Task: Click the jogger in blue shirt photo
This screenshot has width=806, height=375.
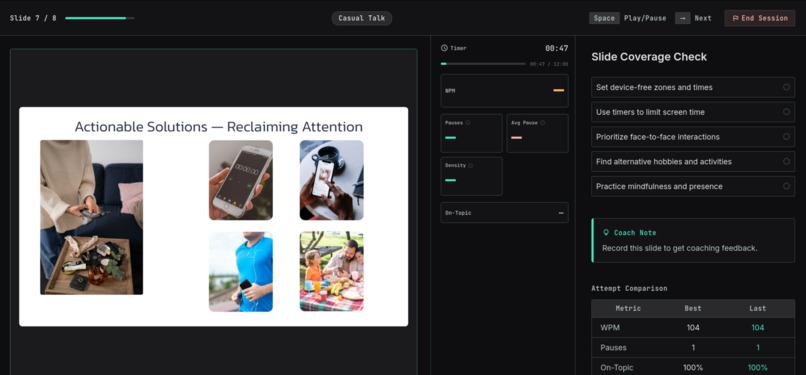Action: [x=241, y=272]
